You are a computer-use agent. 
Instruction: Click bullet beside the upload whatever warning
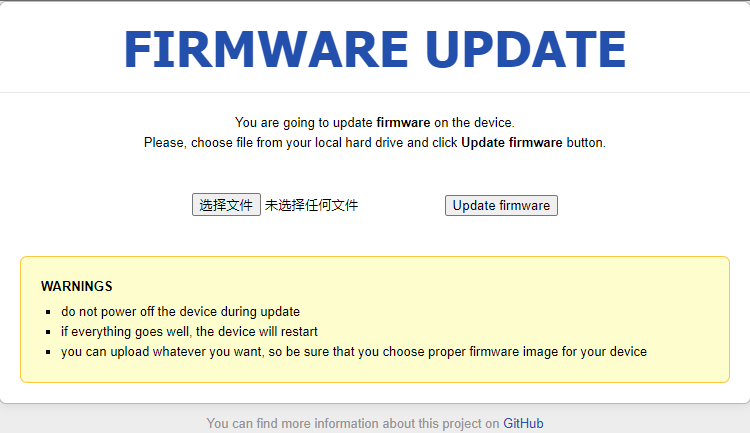47,352
